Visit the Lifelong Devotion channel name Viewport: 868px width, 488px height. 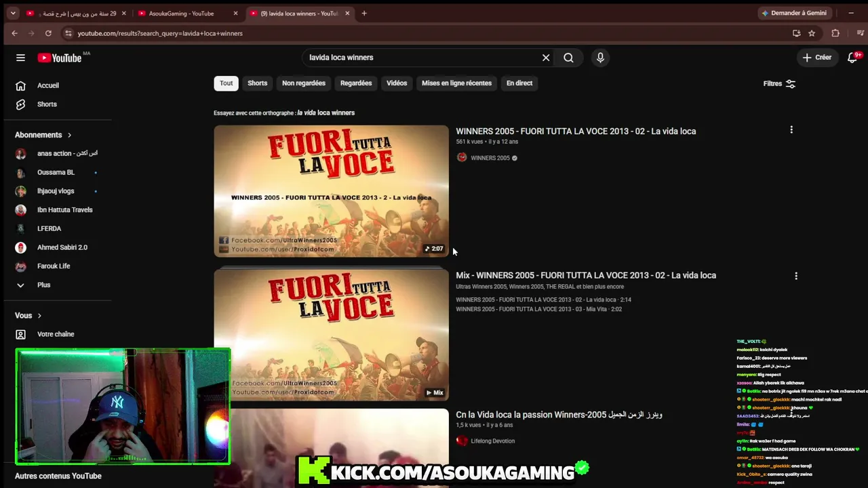pos(493,441)
